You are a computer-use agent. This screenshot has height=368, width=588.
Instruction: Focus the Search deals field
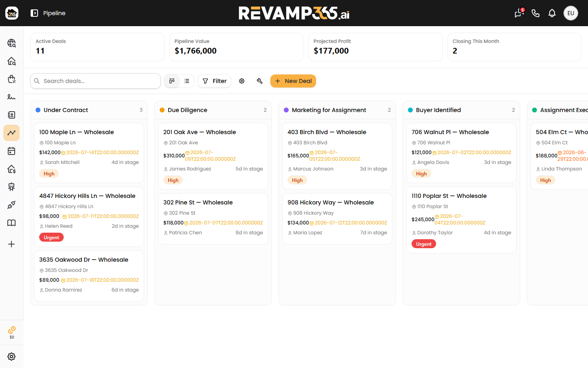pos(96,81)
